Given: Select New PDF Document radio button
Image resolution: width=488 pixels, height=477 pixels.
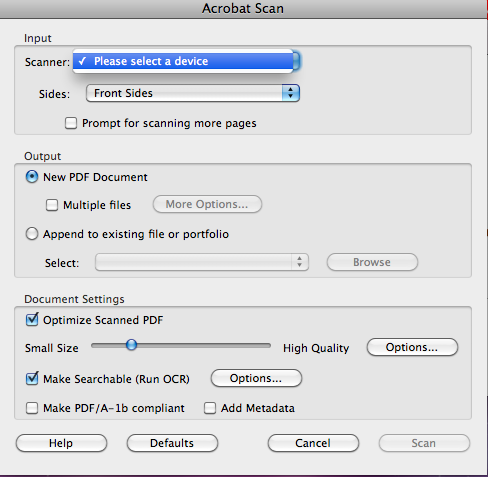Looking at the screenshot, I should tap(32, 177).
